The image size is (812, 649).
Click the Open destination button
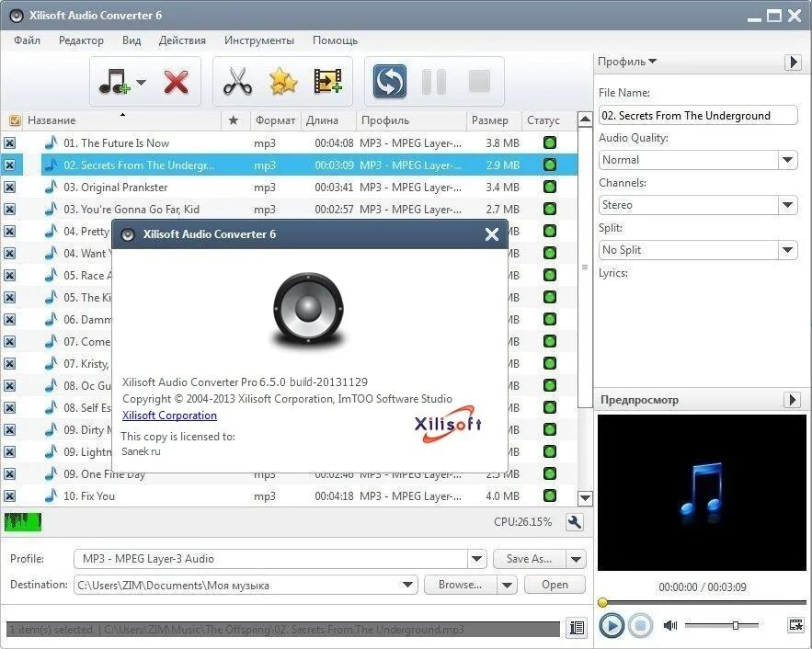(555, 585)
